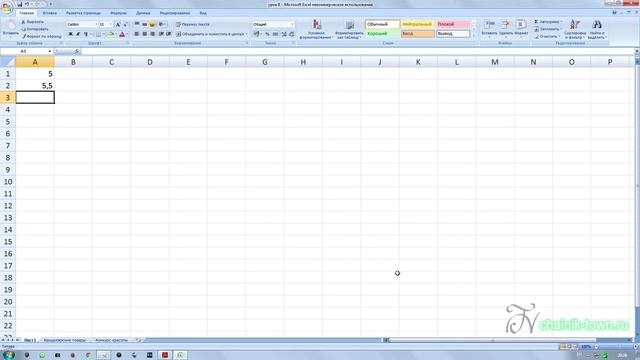Align cell content to the top

click(x=137, y=24)
